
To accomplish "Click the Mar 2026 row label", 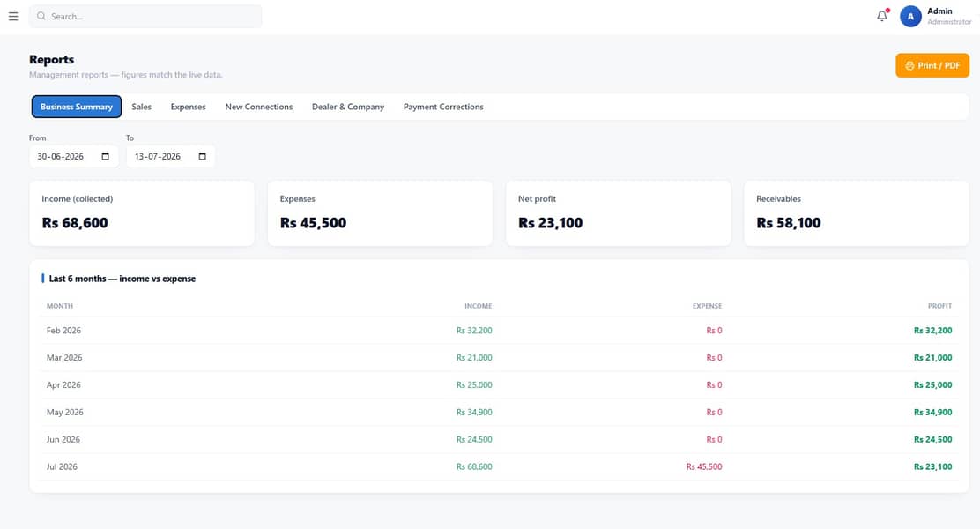I will pyautogui.click(x=64, y=358).
